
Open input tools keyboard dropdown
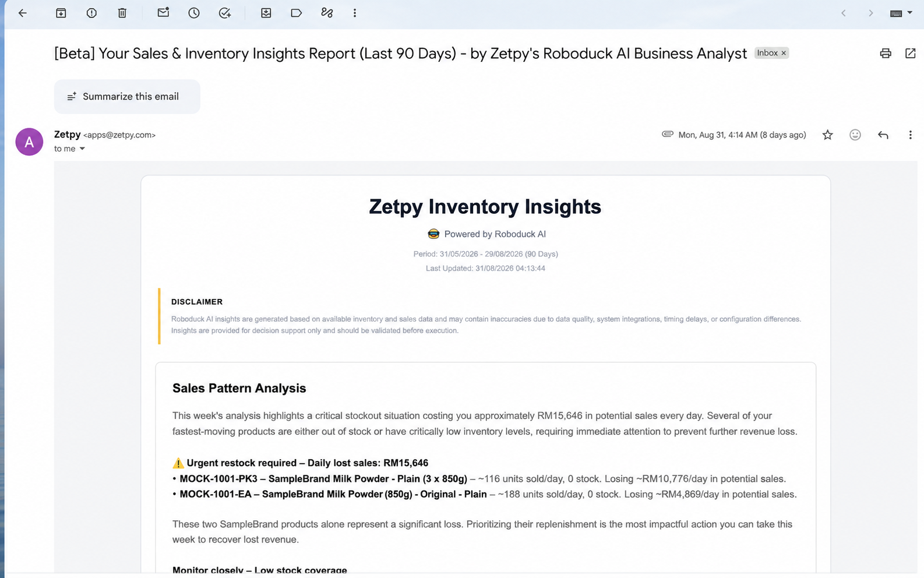pyautogui.click(x=901, y=13)
